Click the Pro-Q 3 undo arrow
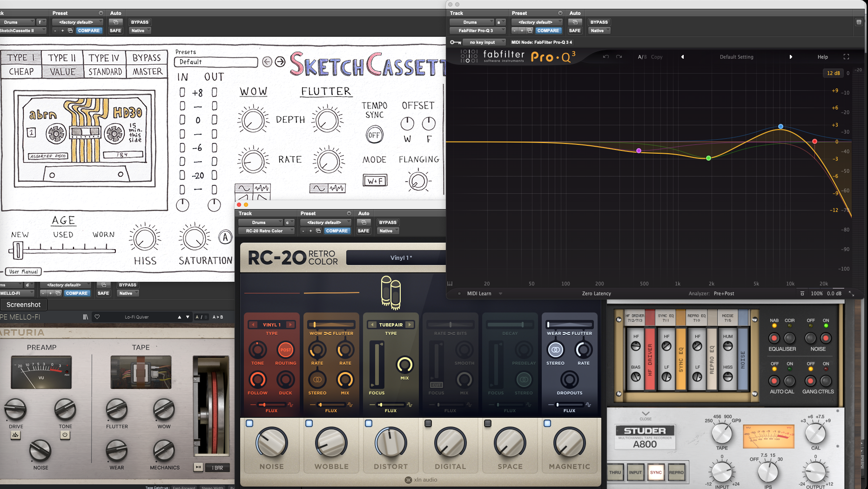Viewport: 868px width, 489px height. click(606, 57)
